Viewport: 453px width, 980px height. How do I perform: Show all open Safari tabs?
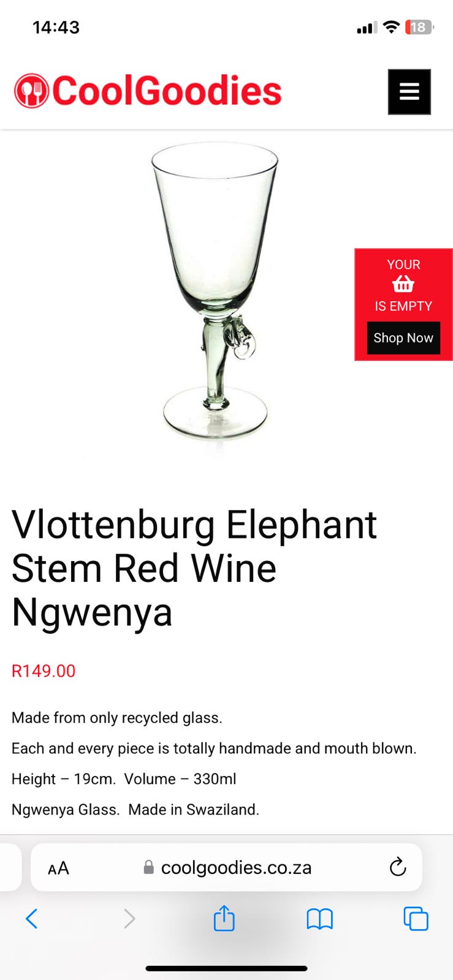tap(416, 919)
